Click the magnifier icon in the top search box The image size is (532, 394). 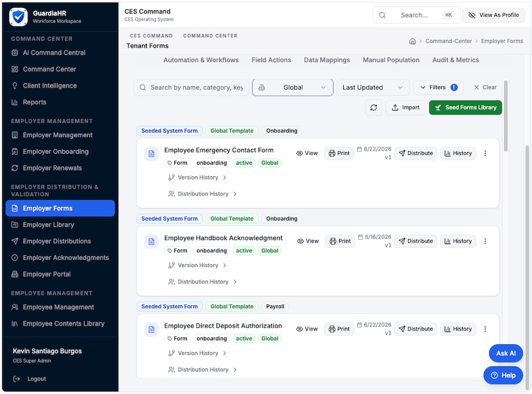pyautogui.click(x=382, y=15)
